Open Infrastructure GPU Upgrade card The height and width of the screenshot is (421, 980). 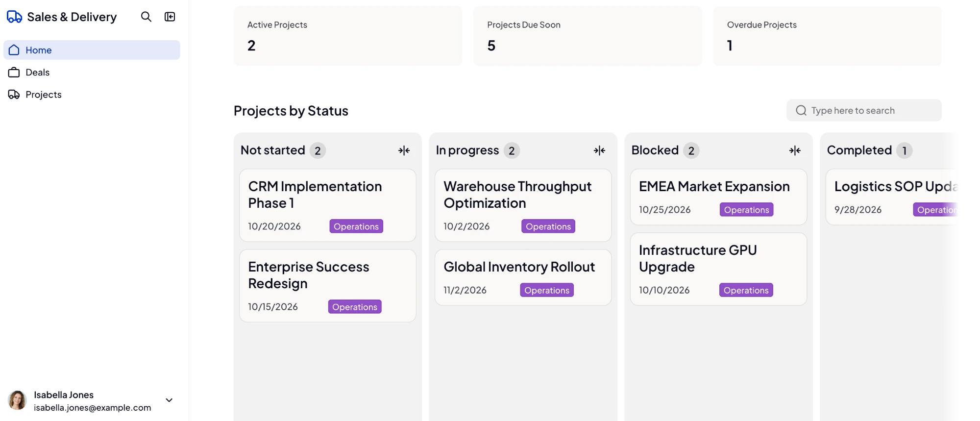[x=718, y=269]
